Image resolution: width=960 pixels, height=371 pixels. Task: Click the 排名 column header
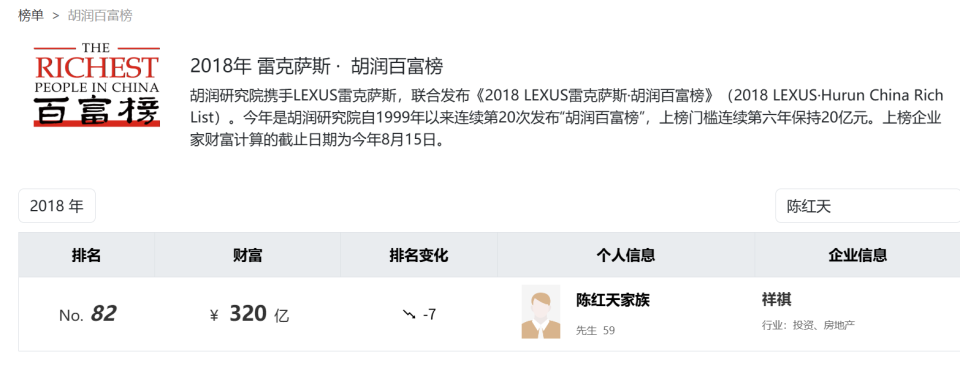[86, 255]
